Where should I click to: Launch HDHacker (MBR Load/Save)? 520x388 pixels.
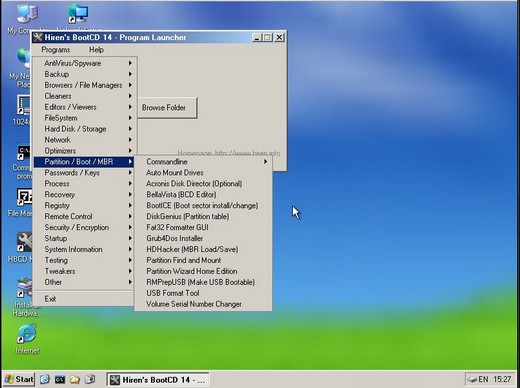click(x=203, y=250)
